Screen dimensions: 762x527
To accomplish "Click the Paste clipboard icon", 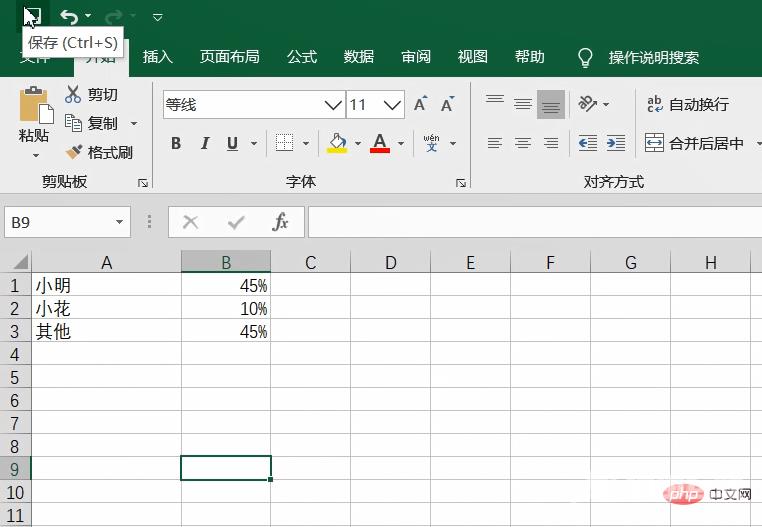I will pyautogui.click(x=34, y=107).
